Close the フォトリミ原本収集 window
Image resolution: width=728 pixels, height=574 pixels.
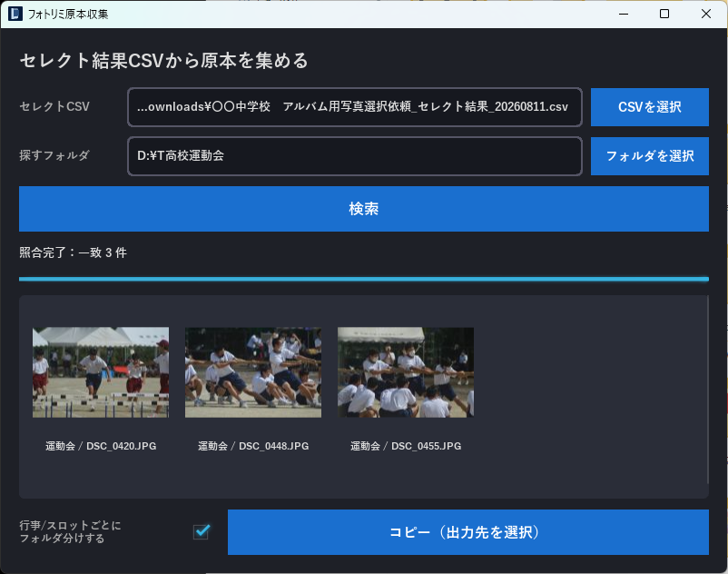pos(705,14)
